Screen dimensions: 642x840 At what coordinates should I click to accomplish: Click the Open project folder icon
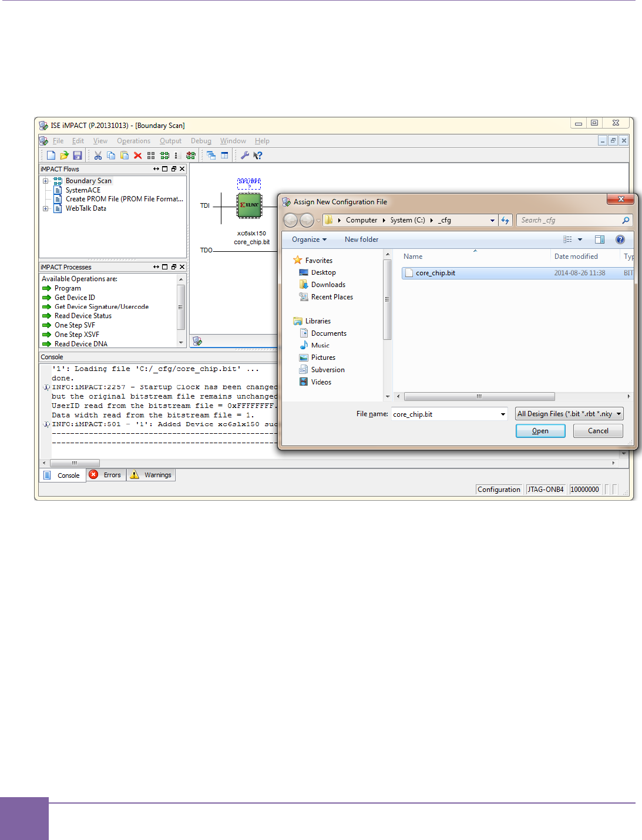coord(64,156)
